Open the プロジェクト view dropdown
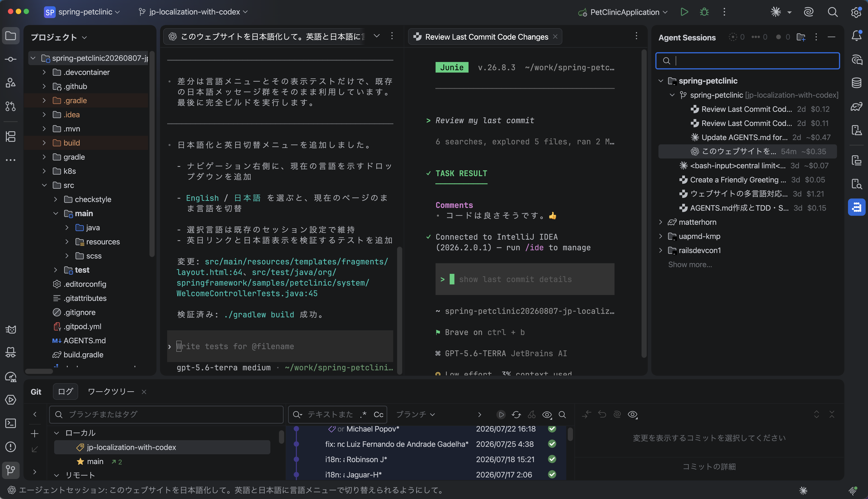 pos(59,37)
